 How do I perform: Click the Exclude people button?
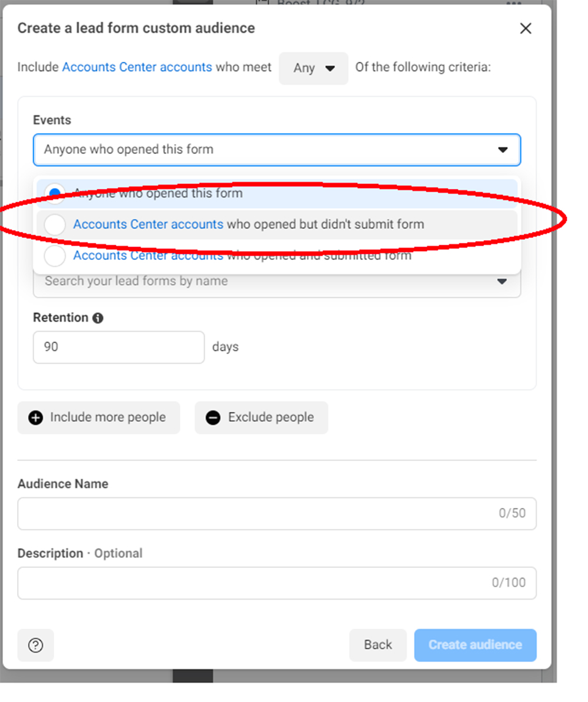262,417
